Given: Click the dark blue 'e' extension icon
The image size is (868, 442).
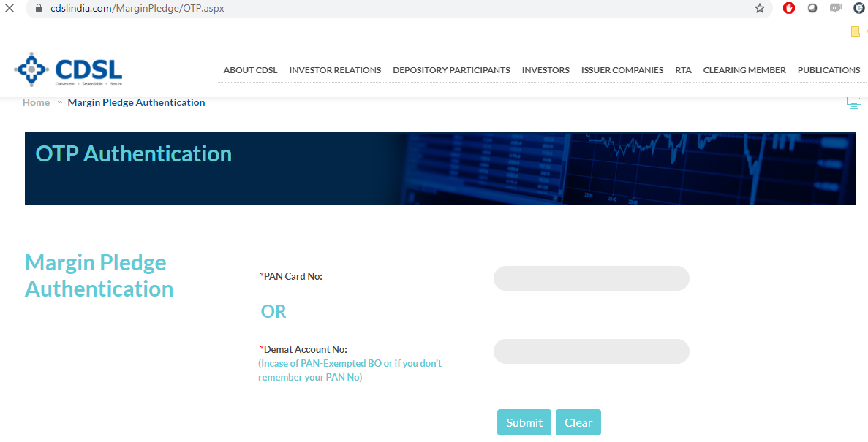Looking at the screenshot, I should (858, 8).
